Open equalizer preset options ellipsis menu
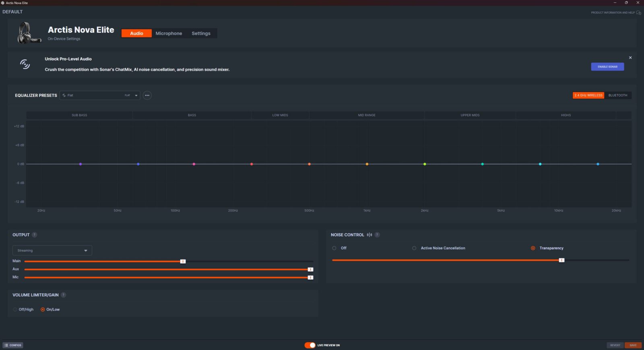The width and height of the screenshot is (644, 350). [147, 95]
